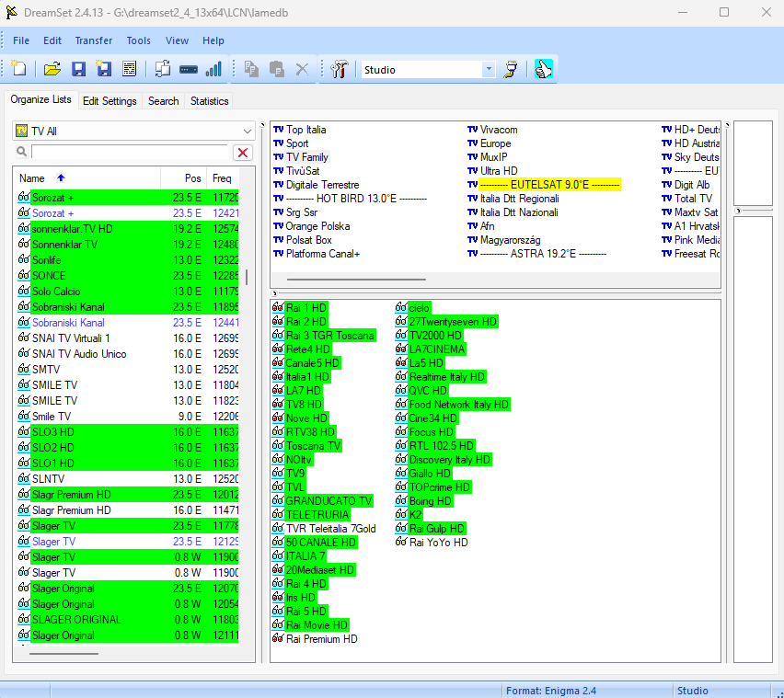The image size is (784, 698).
Task: Select the TivùSat bouquet
Action: pyautogui.click(x=296, y=171)
